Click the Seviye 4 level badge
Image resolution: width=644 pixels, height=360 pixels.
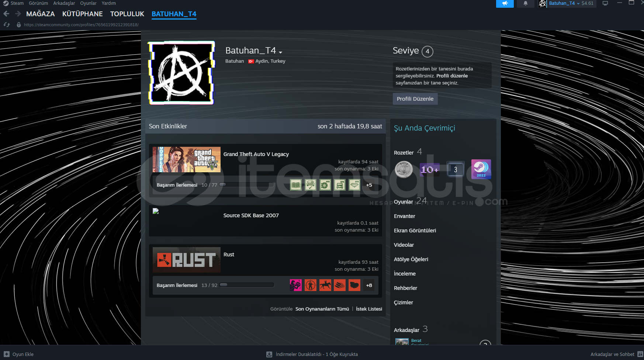pyautogui.click(x=427, y=51)
